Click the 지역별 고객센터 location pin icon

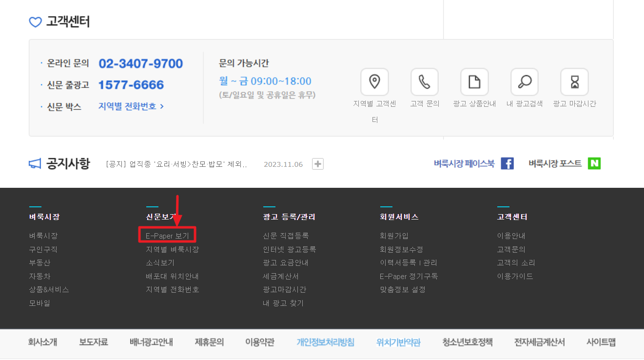click(x=374, y=81)
